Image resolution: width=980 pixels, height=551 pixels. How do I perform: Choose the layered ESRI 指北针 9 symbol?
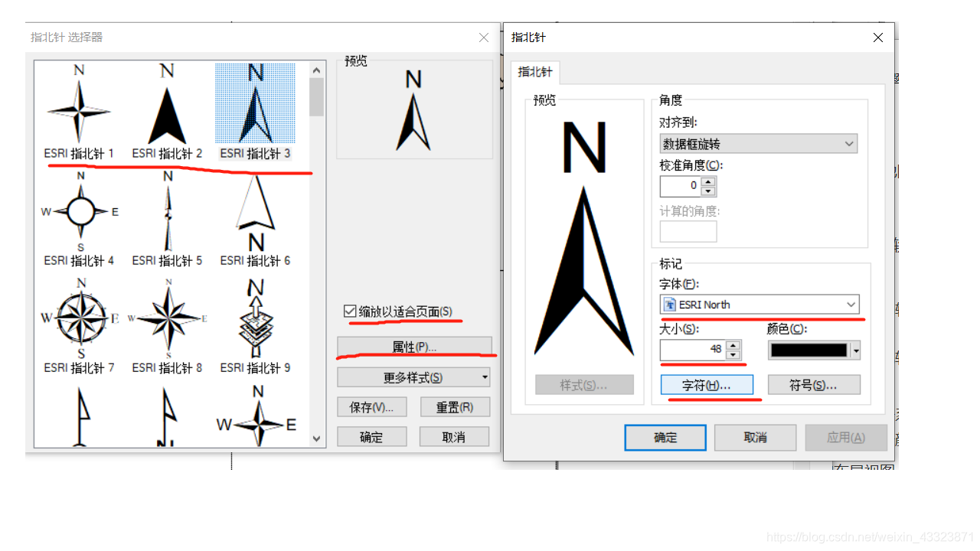click(255, 326)
